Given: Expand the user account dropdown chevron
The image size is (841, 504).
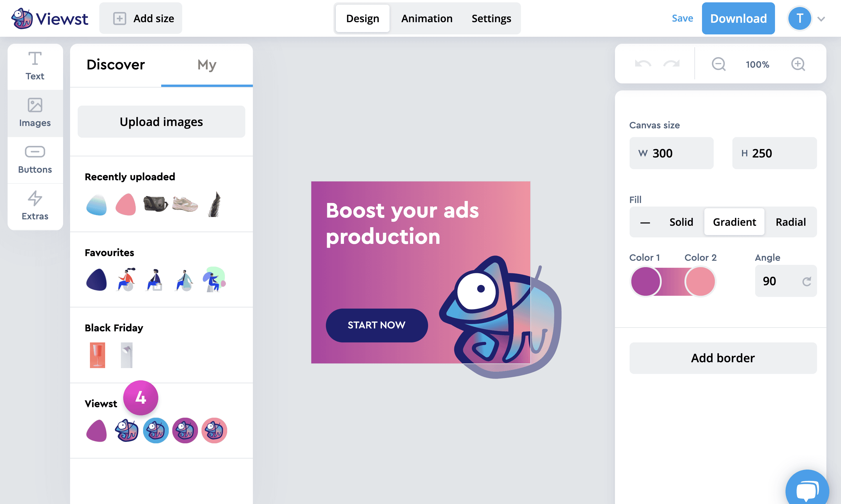Looking at the screenshot, I should pyautogui.click(x=821, y=19).
